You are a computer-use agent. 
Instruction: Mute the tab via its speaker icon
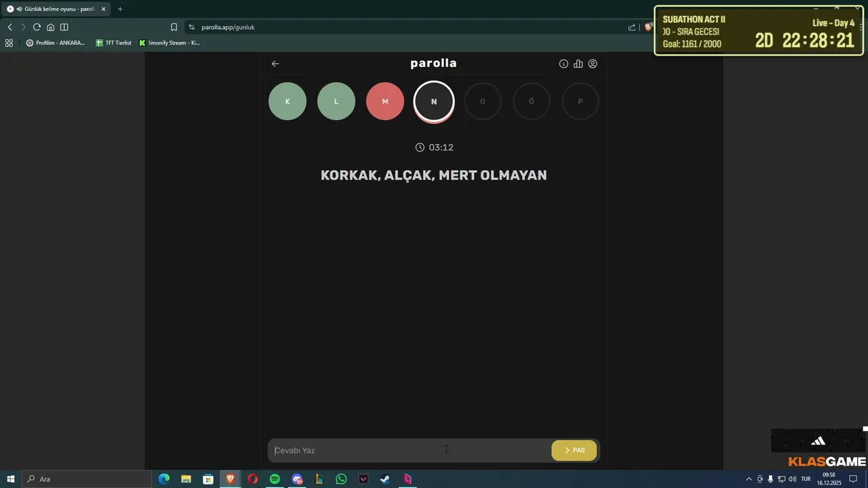19,9
